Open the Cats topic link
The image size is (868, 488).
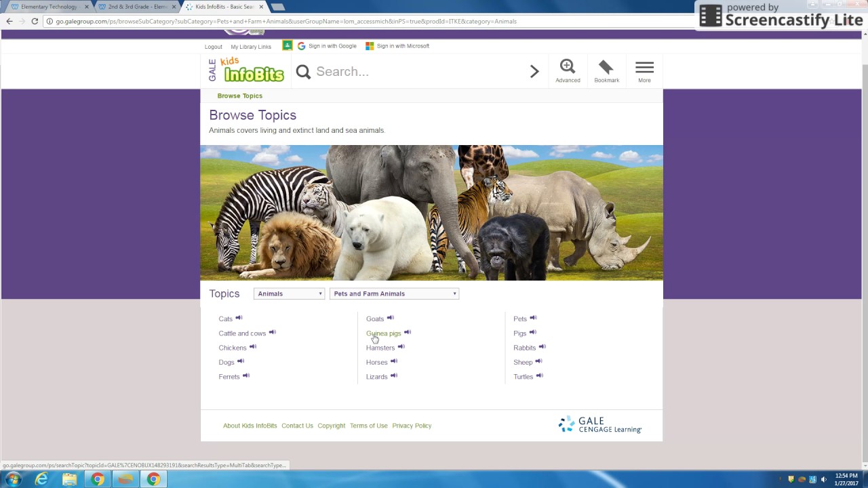click(x=225, y=319)
